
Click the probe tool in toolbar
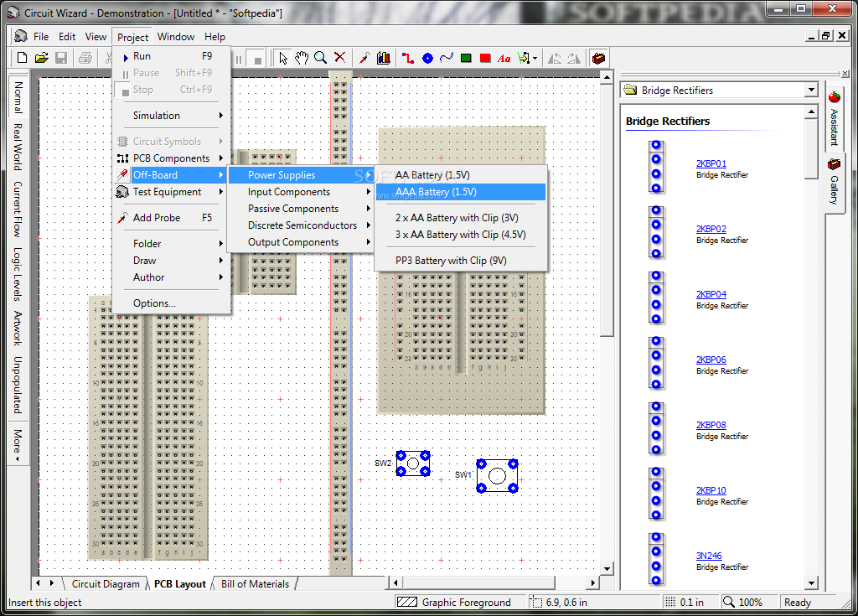[x=364, y=58]
